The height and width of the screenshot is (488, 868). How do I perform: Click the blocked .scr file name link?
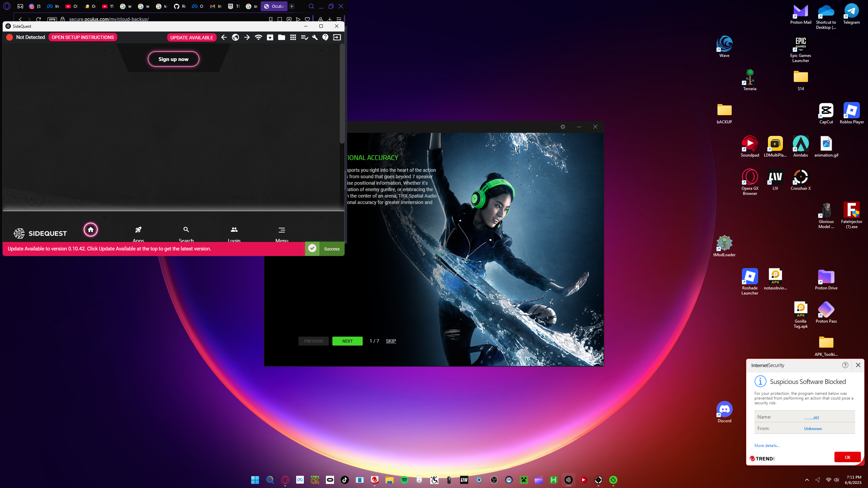(x=811, y=417)
